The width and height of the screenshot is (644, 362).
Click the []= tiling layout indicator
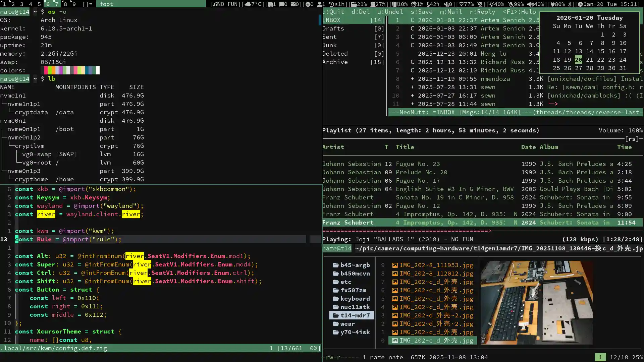[87, 4]
